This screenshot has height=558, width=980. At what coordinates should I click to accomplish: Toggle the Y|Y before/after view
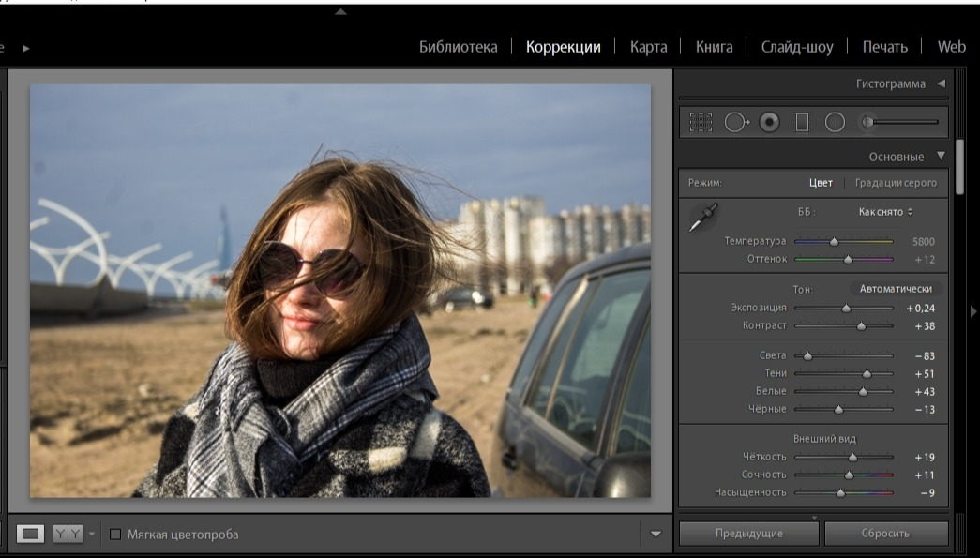coord(68,534)
